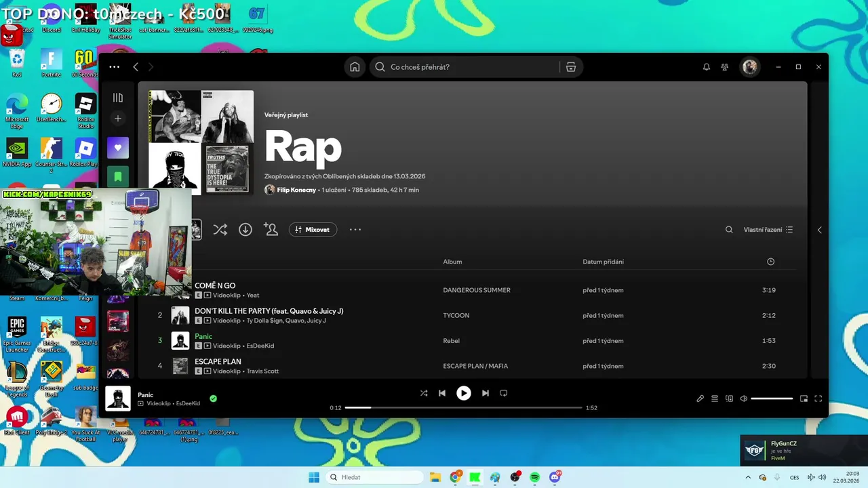868x488 pixels.
Task: Expand hidden system tray icons chevron
Action: coord(748,477)
